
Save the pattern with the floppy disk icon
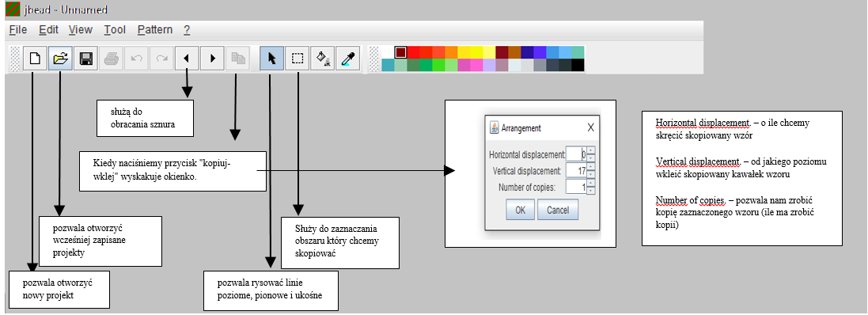(85, 58)
